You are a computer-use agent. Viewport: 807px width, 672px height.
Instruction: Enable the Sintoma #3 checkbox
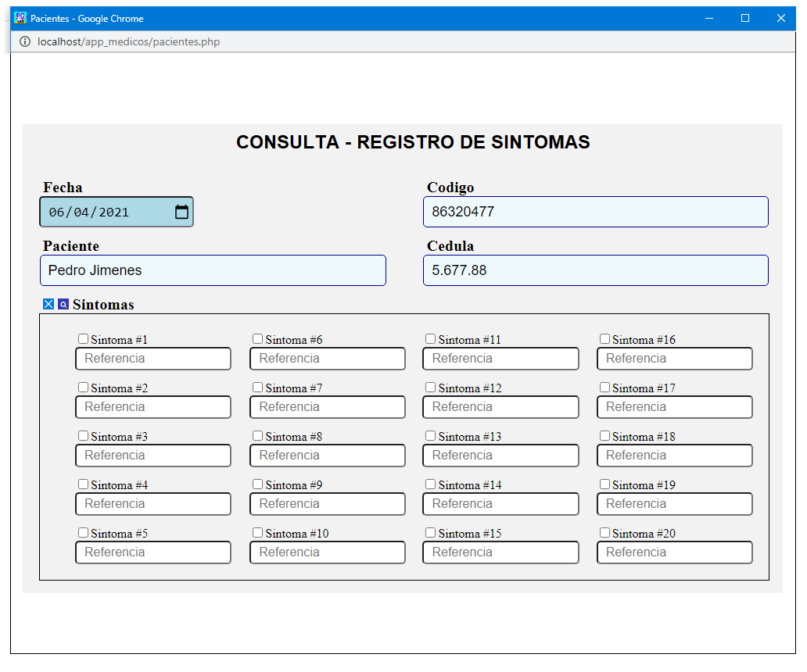point(83,435)
